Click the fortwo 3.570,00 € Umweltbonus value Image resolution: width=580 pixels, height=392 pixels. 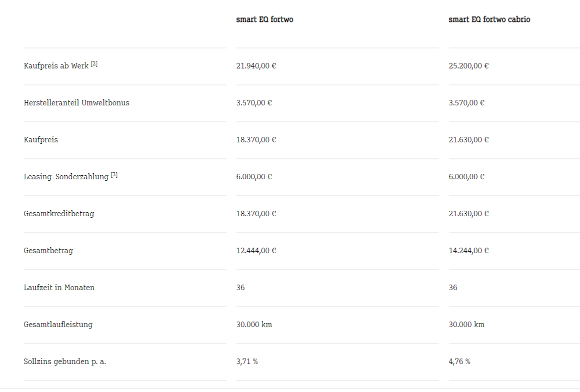(254, 103)
